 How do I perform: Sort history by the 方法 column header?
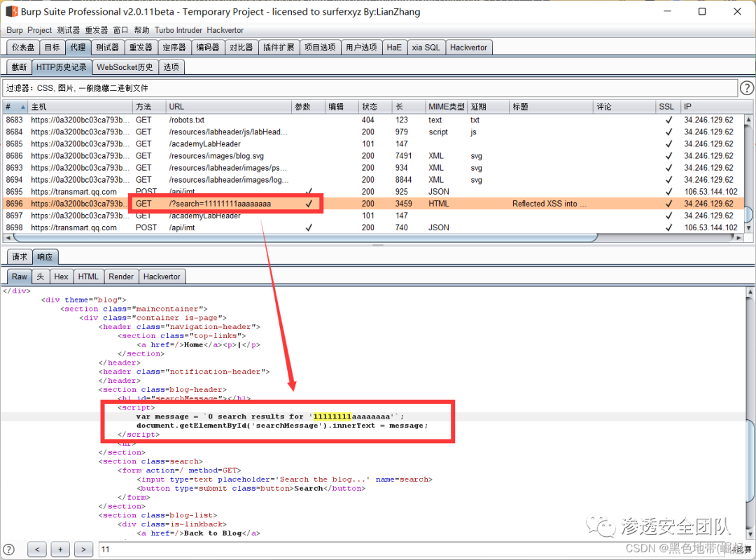[149, 106]
